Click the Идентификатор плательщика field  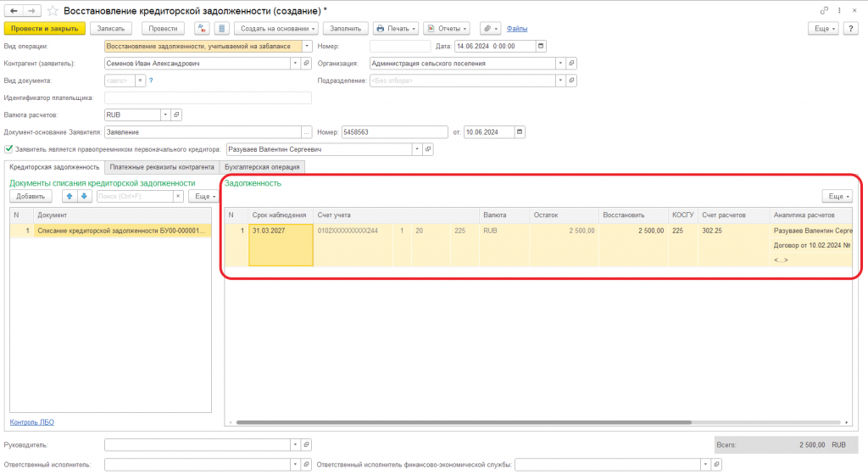pos(208,98)
